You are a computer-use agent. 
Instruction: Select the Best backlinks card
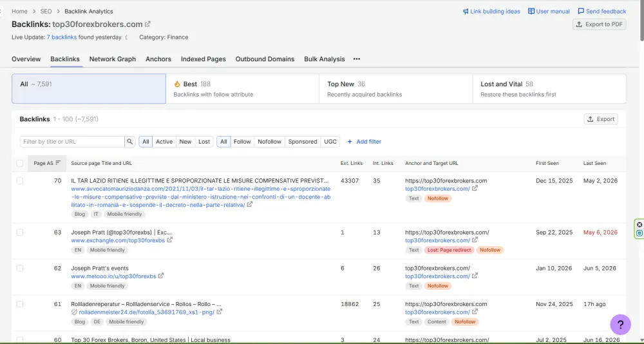[x=242, y=89]
